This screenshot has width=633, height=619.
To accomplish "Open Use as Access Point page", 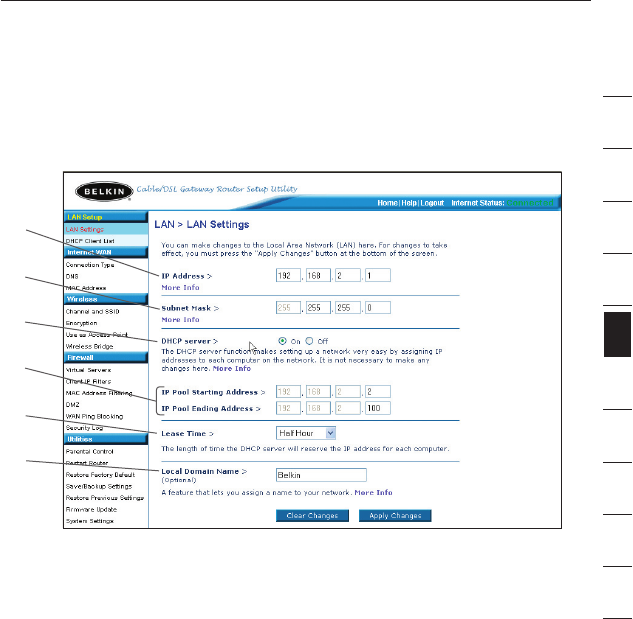I will pyautogui.click(x=96, y=335).
